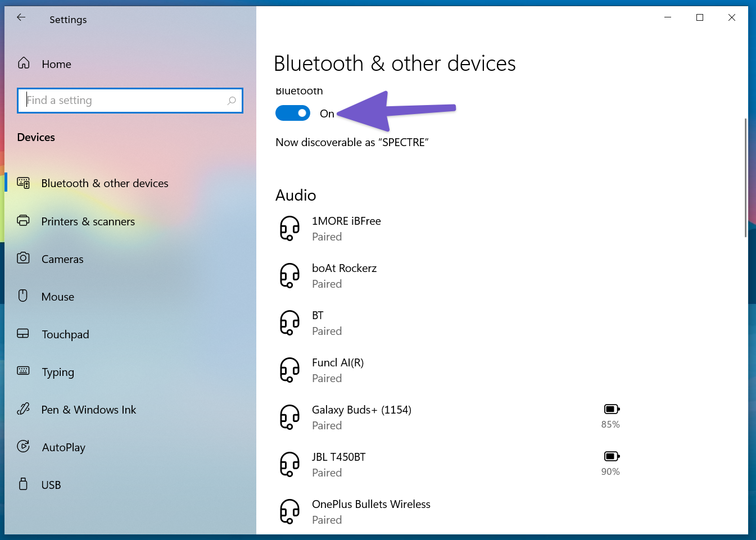Image resolution: width=756 pixels, height=540 pixels.
Task: Click the Galaxy Buds+ headset icon
Action: 289,416
